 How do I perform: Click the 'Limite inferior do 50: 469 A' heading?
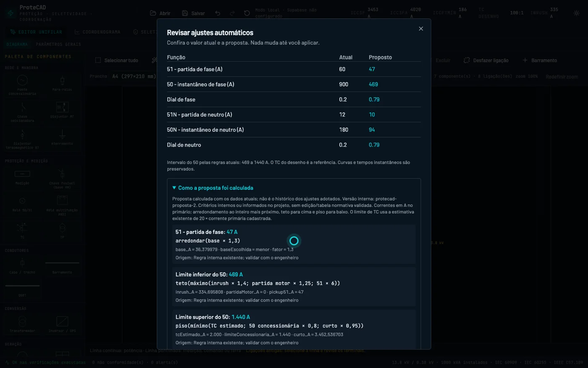tap(209, 274)
